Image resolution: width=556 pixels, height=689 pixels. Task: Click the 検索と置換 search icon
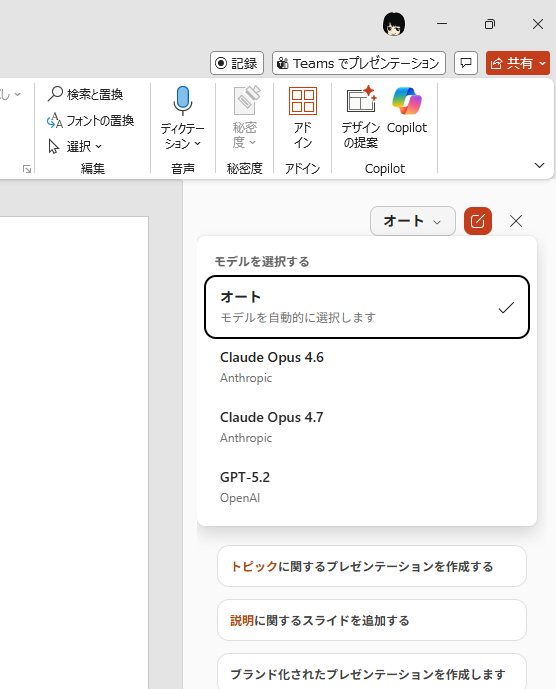tap(55, 94)
